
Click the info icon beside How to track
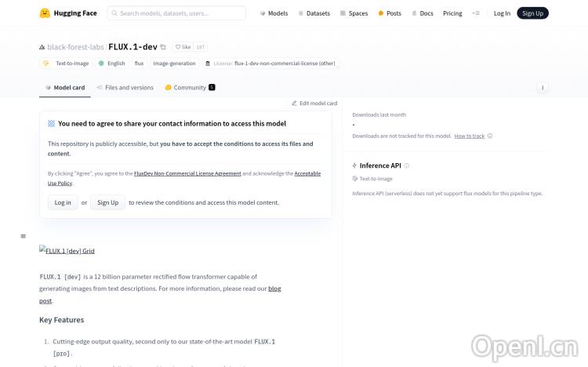click(x=490, y=136)
